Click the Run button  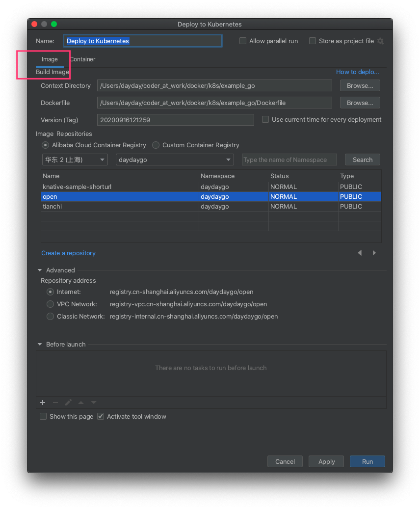tap(367, 461)
